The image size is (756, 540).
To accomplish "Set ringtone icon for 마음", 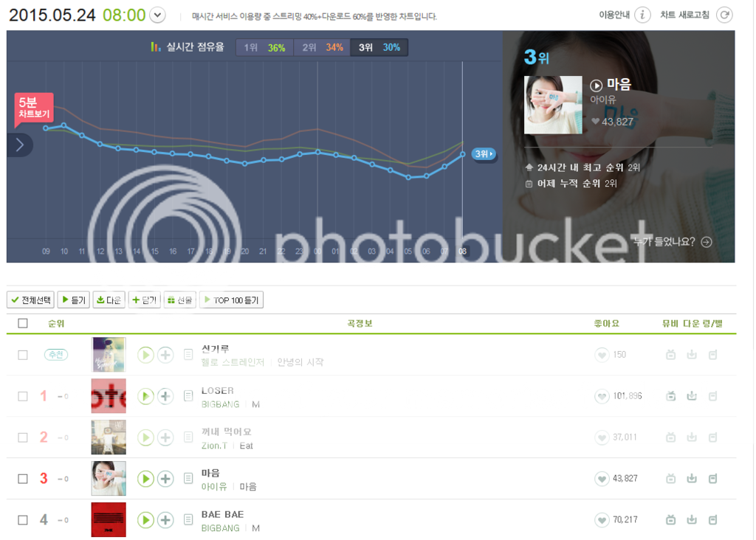I will 712,478.
